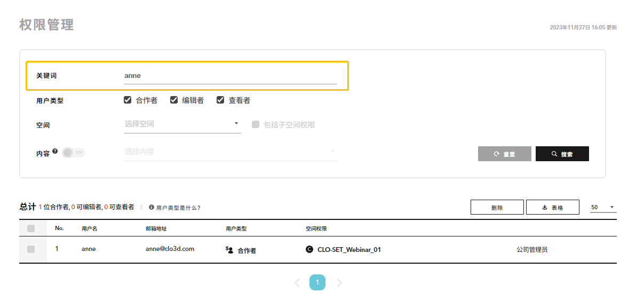Select page 1 in pagination
644x300 pixels.
click(317, 282)
